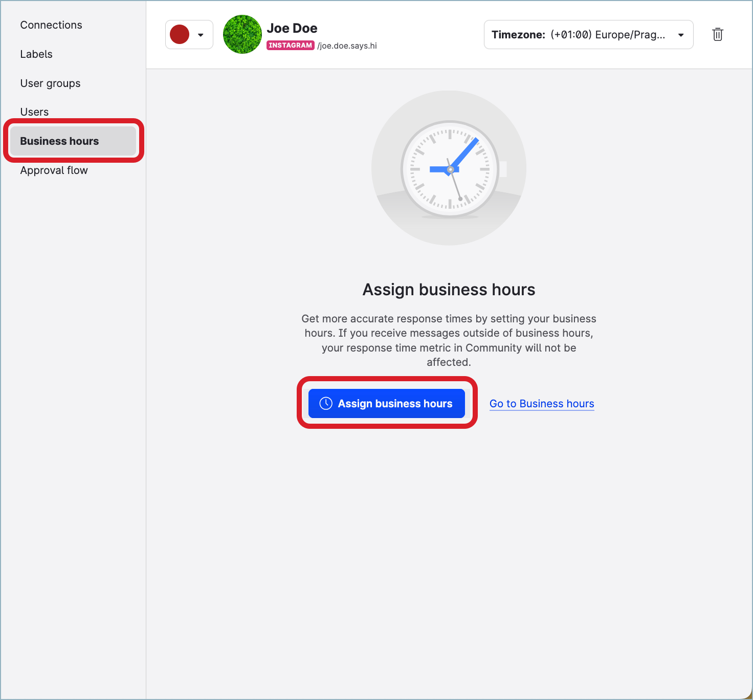Click the large clock illustration

click(449, 168)
